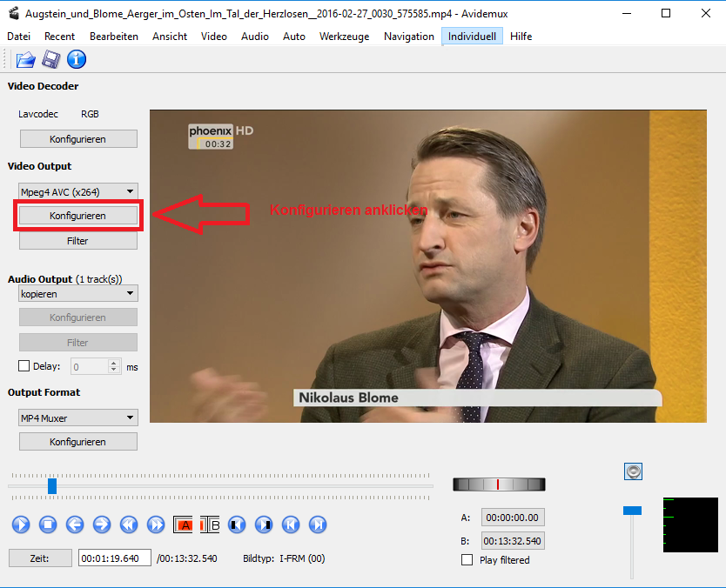Click the current time field showing 00:01:19.640
The image size is (726, 588).
(114, 558)
